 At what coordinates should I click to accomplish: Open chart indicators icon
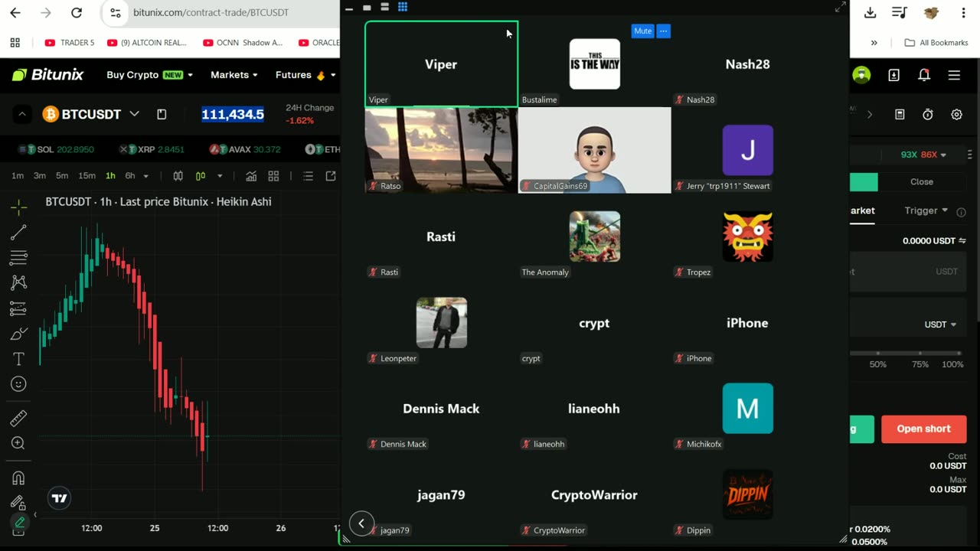[251, 176]
